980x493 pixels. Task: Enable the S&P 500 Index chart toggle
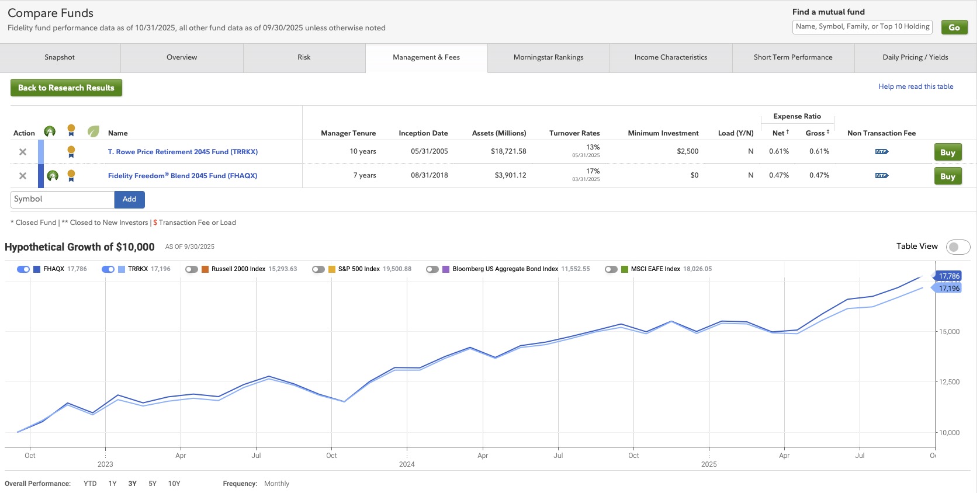(318, 269)
